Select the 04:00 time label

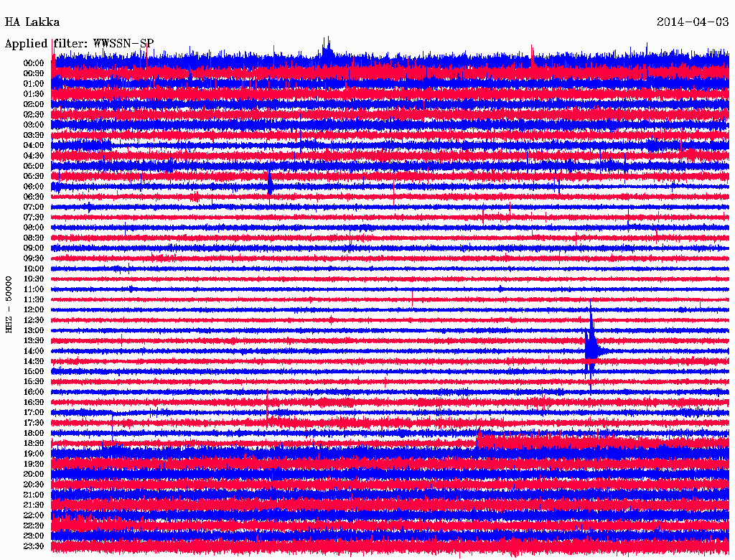[34, 146]
